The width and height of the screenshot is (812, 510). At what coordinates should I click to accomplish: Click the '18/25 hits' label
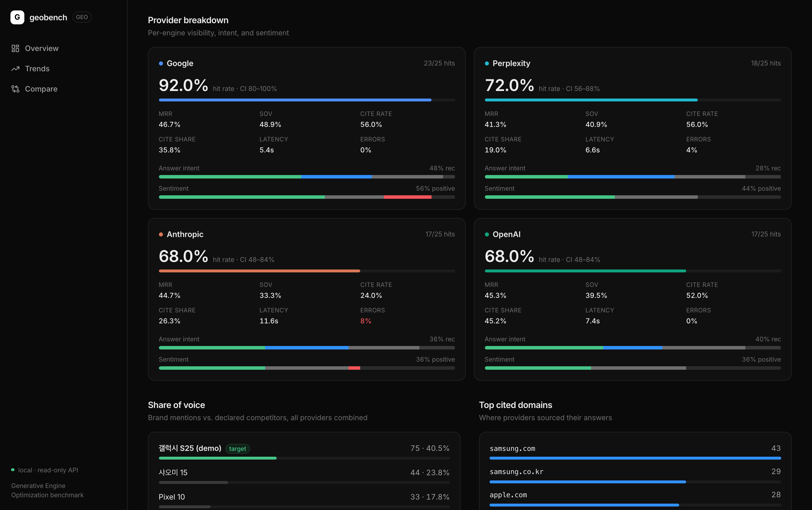766,63
